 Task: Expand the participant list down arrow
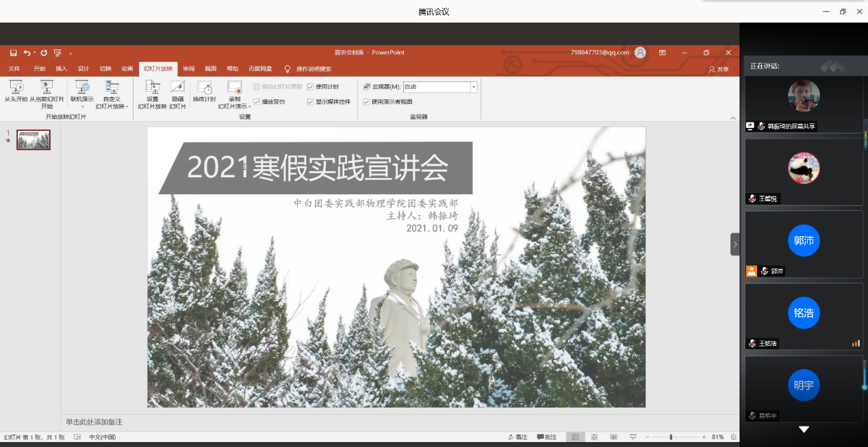(x=804, y=429)
